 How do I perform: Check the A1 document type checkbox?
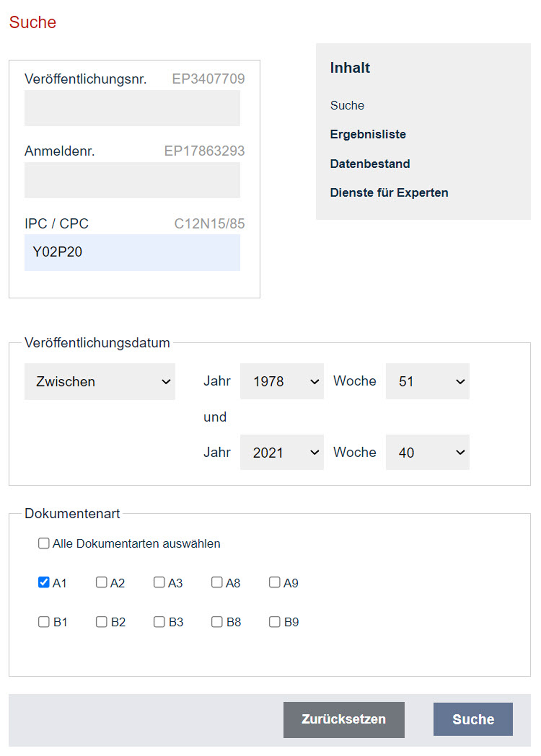[44, 582]
